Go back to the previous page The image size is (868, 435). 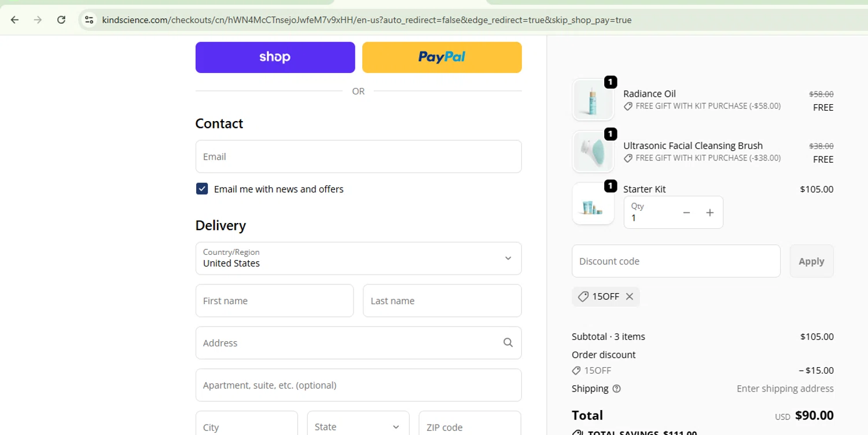point(15,20)
